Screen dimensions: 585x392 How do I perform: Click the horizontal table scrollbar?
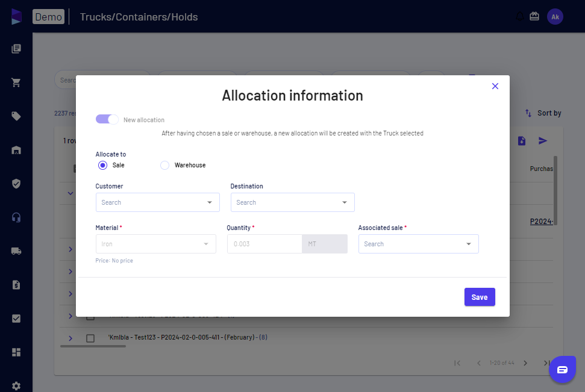93,346
